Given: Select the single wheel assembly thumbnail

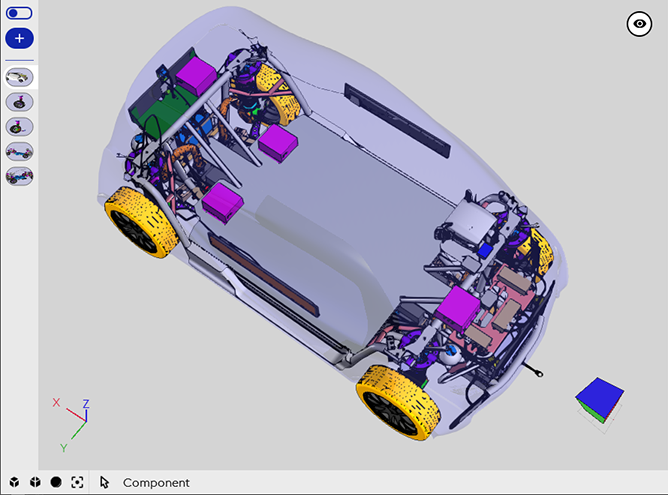Looking at the screenshot, I should pyautogui.click(x=19, y=102).
